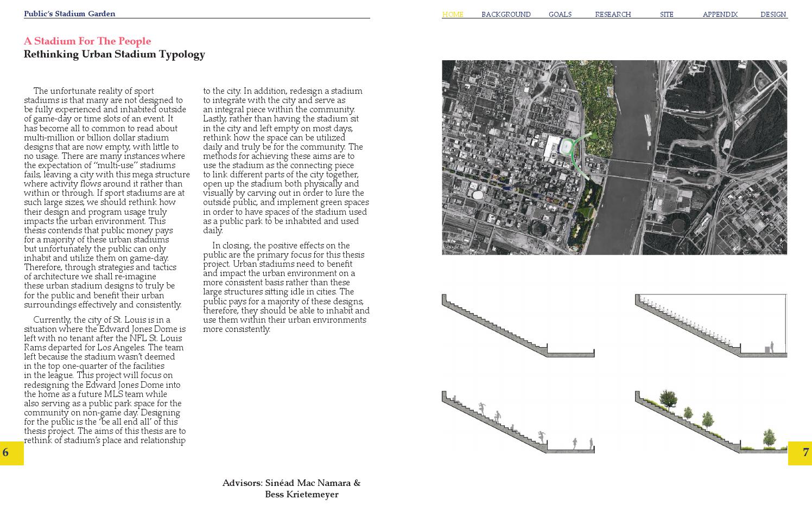
Task: Click the paragraph starting 'Currently, the city of St. Louis'
Action: pos(105,380)
